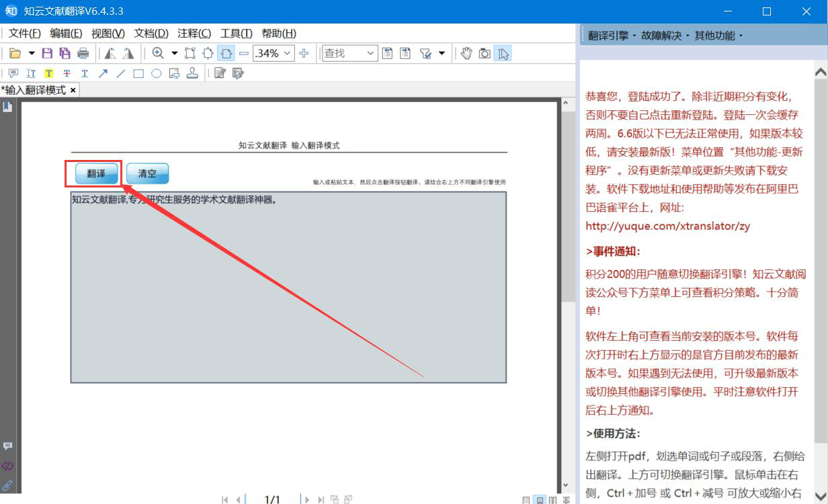828x504 pixels.
Task: Open the zoom tool dropdown arrow
Action: 174,53
